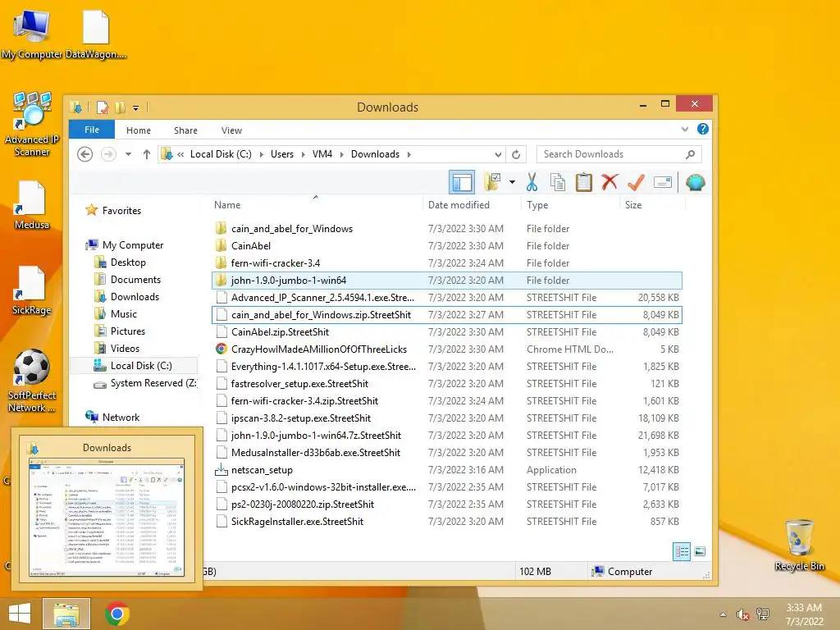Click the globe shell icon in toolbar
840x630 pixels.
click(696, 183)
